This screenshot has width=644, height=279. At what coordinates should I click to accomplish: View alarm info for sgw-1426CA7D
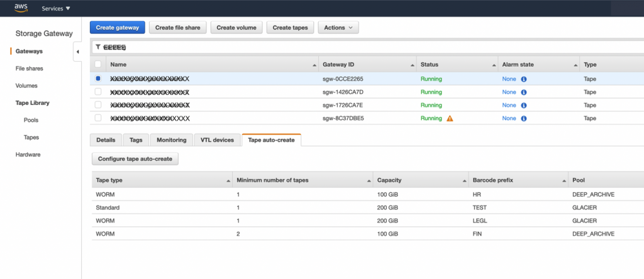tap(524, 92)
